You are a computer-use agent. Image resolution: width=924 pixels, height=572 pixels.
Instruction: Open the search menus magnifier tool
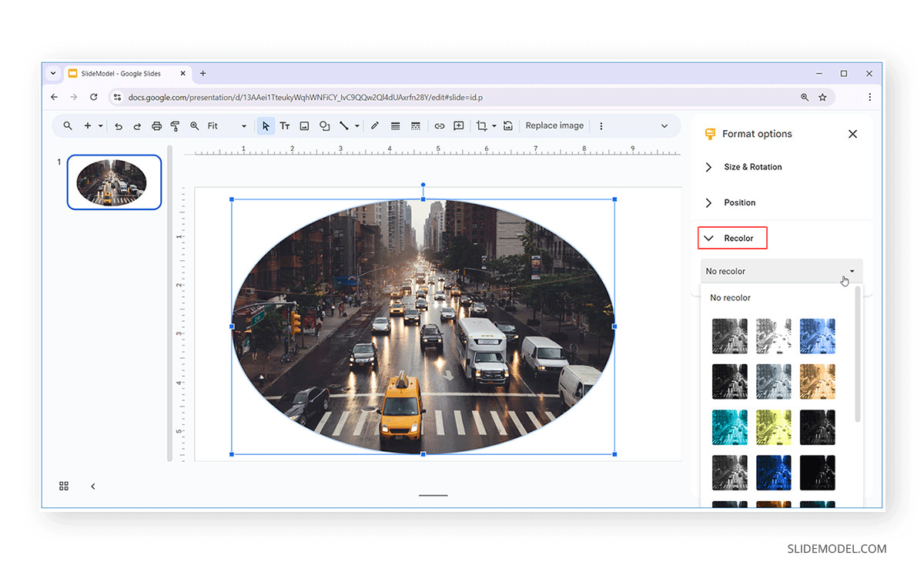pyautogui.click(x=68, y=126)
